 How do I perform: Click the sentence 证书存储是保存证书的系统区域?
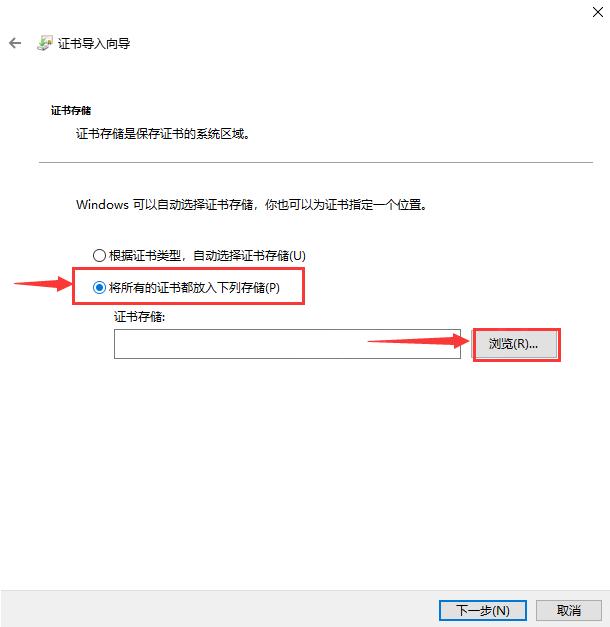(x=163, y=134)
